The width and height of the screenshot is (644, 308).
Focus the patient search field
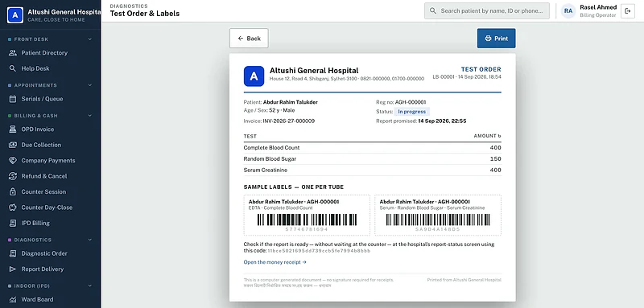point(487,11)
